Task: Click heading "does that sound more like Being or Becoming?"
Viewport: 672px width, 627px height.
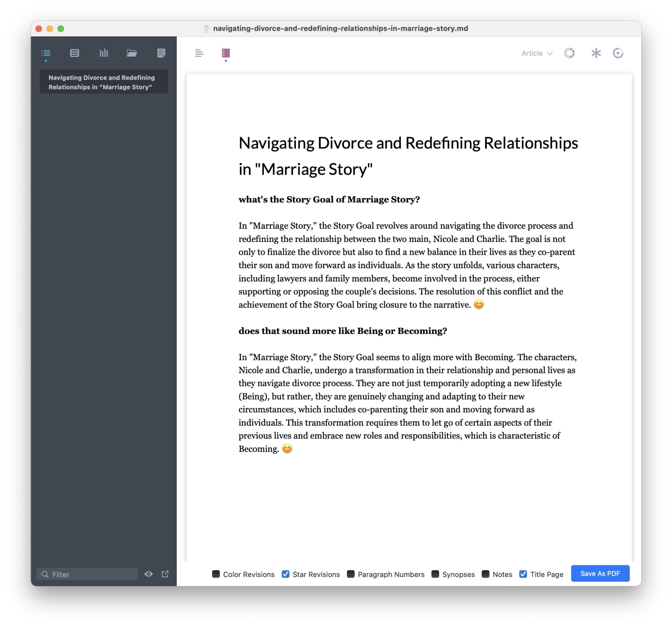Action: click(x=343, y=331)
